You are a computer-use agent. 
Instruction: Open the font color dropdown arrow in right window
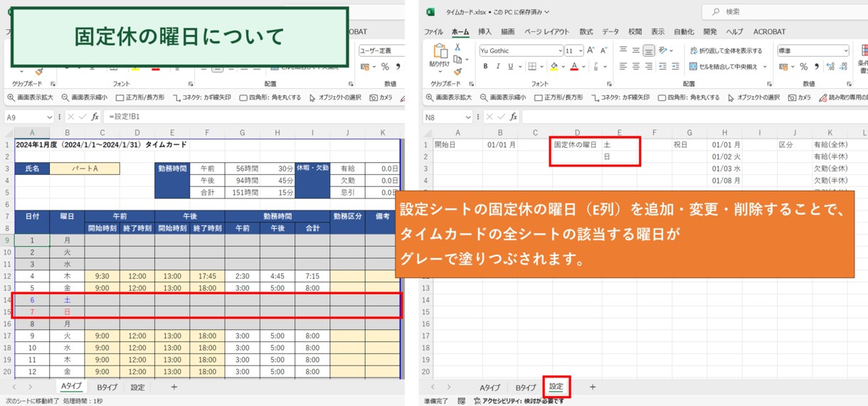[x=582, y=66]
